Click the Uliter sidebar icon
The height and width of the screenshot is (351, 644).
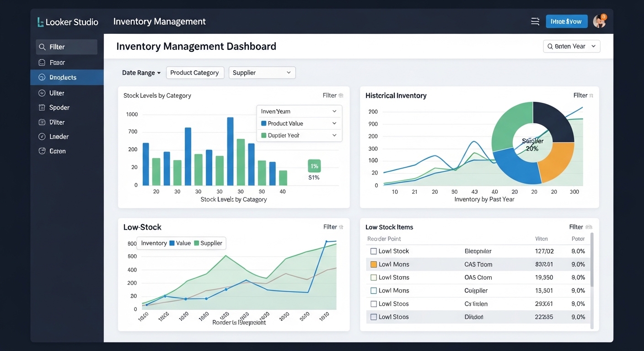click(42, 93)
